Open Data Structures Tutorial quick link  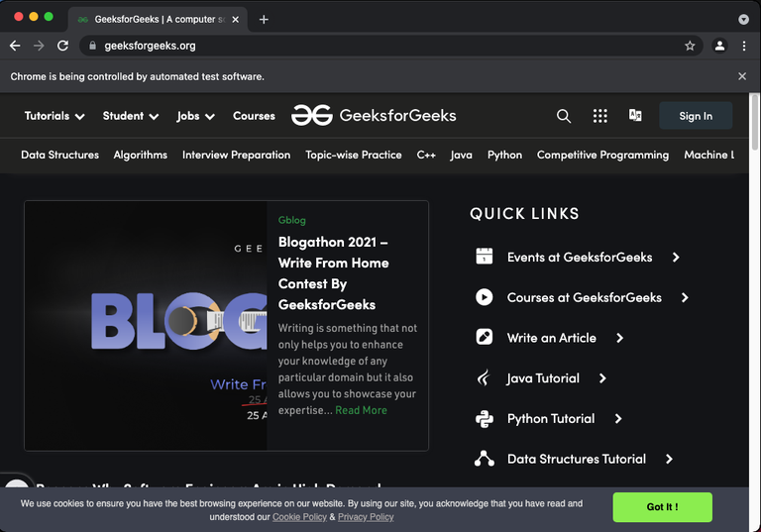(x=577, y=459)
